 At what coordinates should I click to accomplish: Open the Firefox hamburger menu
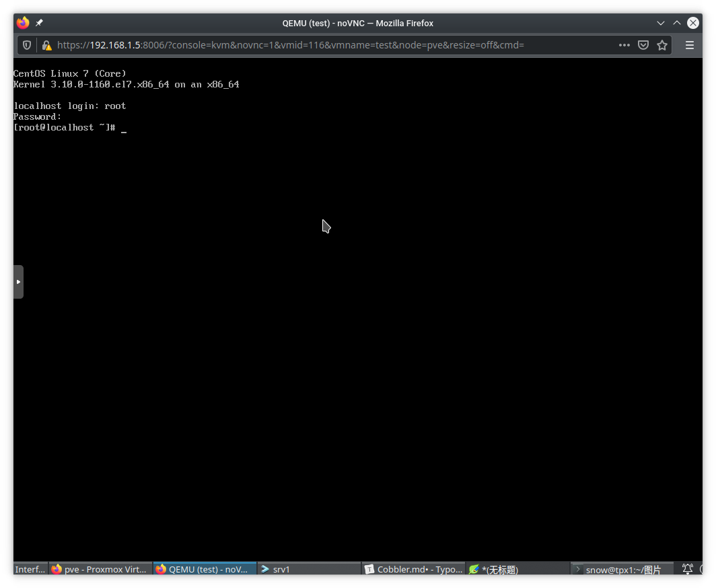(x=689, y=45)
